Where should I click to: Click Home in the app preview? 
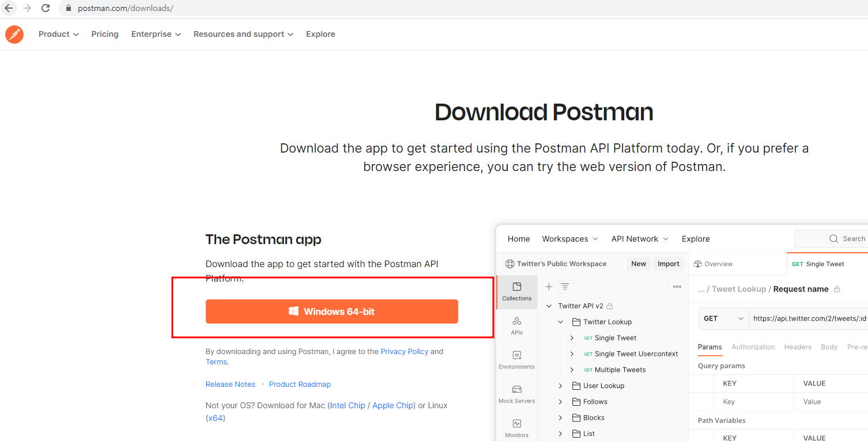pos(519,239)
